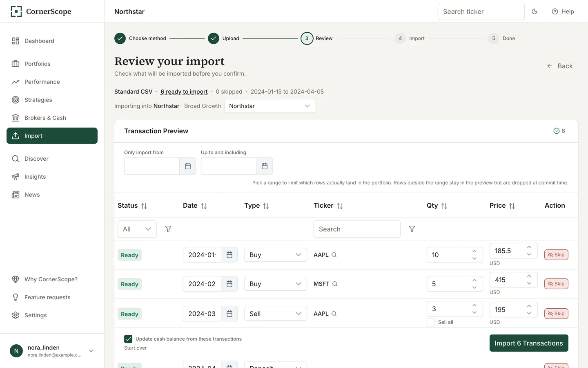Open Help
The image size is (588, 368).
(563, 11)
